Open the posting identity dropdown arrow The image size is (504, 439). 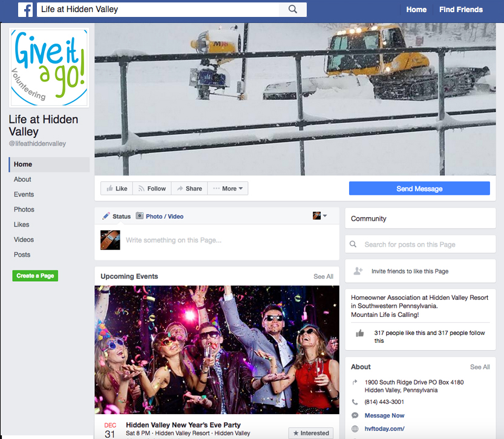pyautogui.click(x=325, y=216)
